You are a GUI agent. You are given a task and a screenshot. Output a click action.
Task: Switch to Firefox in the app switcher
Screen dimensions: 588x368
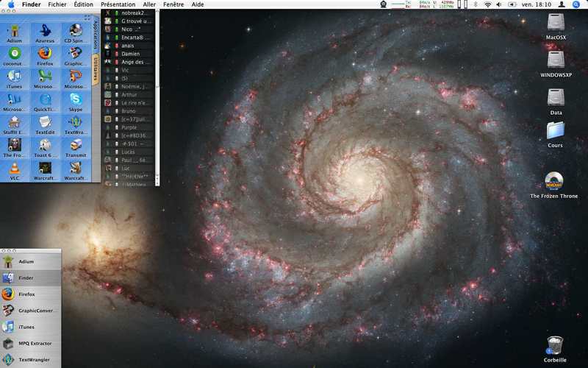pos(26,294)
